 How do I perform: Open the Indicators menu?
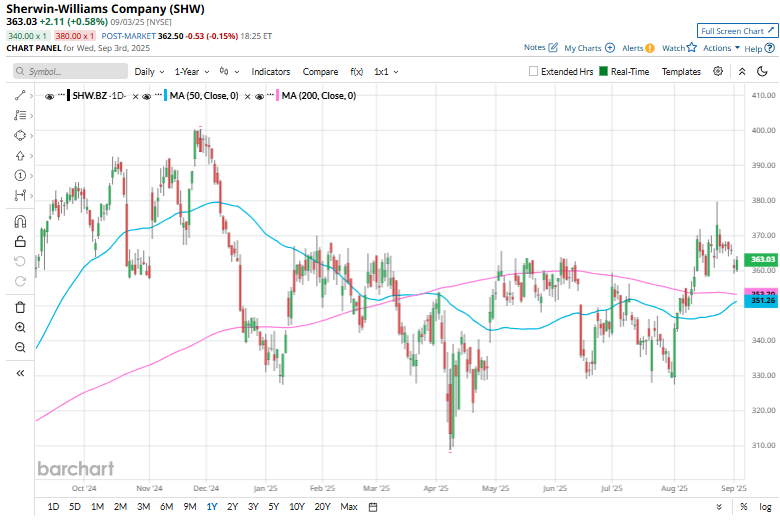271,72
